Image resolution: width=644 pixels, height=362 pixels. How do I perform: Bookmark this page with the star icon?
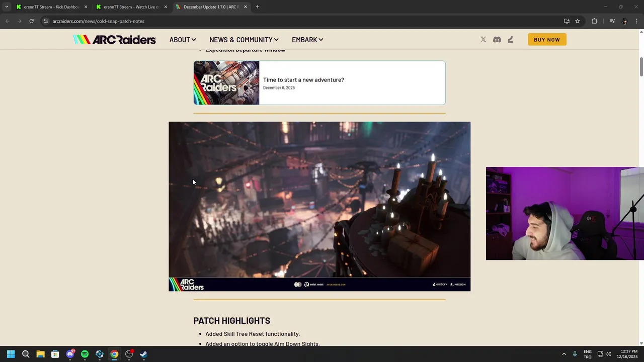pyautogui.click(x=578, y=21)
